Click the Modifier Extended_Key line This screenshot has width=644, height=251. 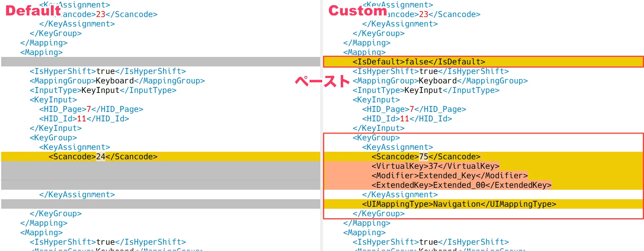[450, 176]
